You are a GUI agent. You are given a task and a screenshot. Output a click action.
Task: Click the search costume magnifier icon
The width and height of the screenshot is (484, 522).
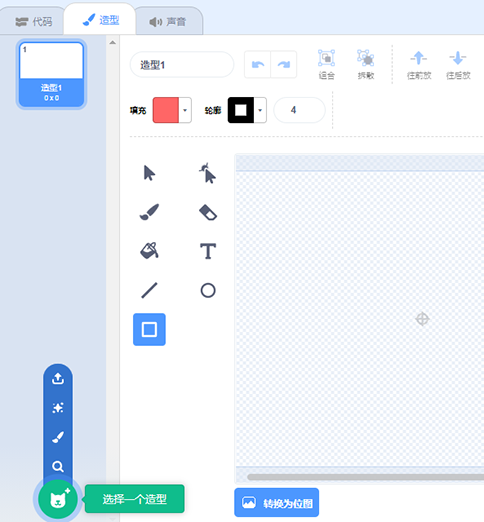point(58,466)
